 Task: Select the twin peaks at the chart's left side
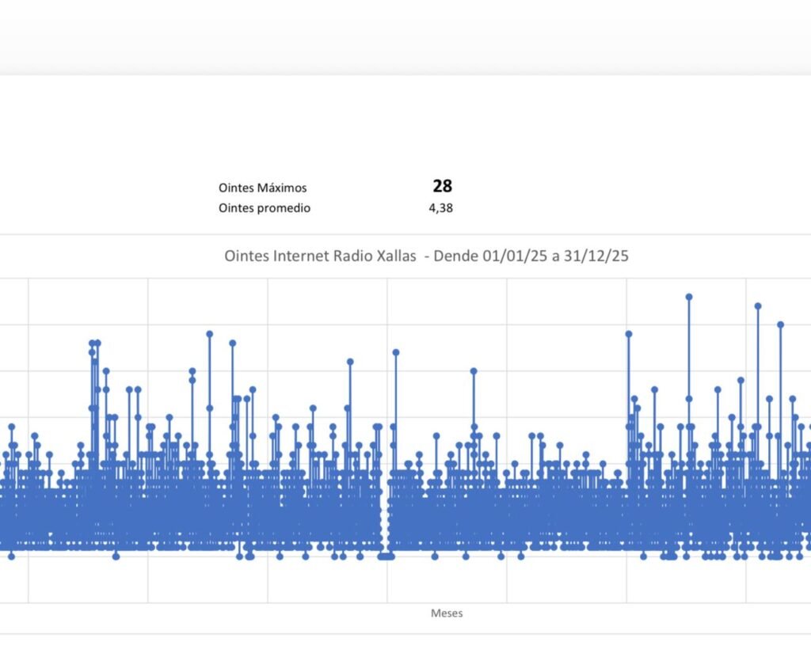94,344
